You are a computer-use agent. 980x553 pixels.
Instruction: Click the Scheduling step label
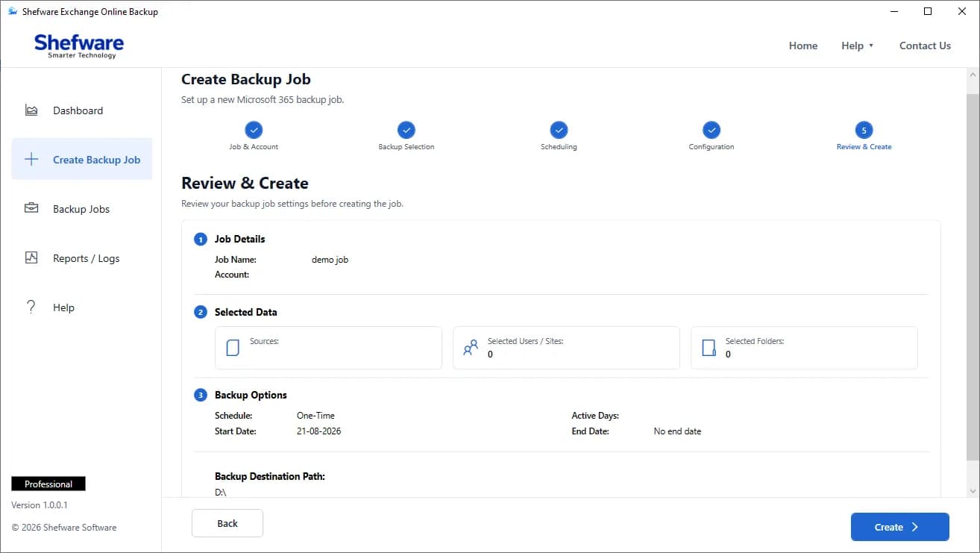pyautogui.click(x=559, y=147)
